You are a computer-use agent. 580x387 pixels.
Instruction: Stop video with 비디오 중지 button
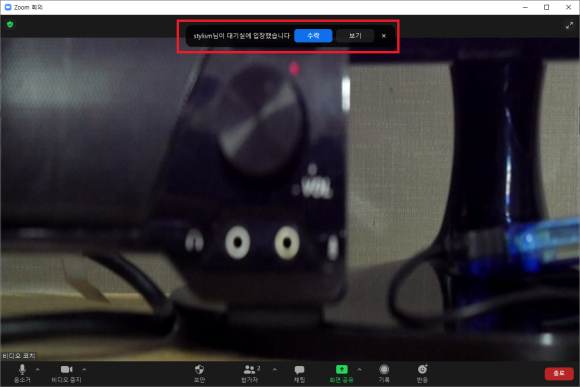[x=67, y=373]
